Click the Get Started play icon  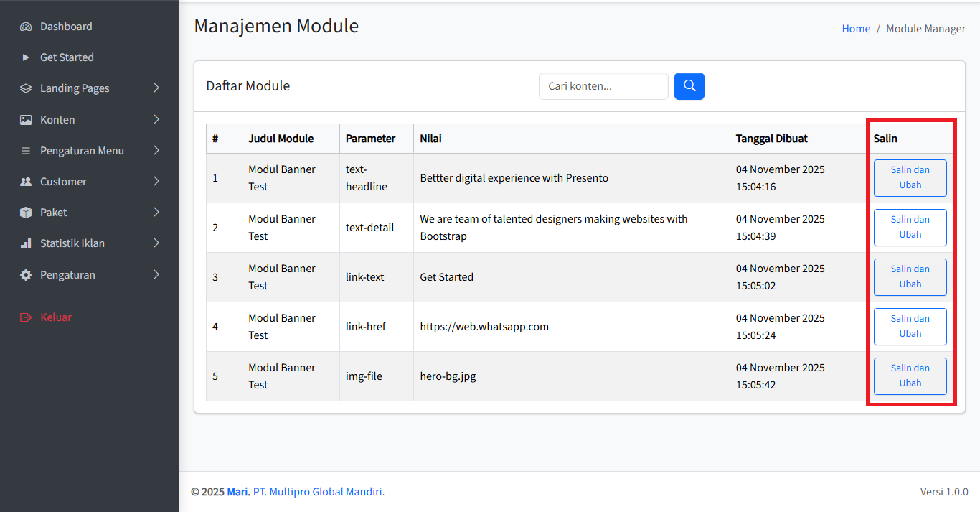26,57
